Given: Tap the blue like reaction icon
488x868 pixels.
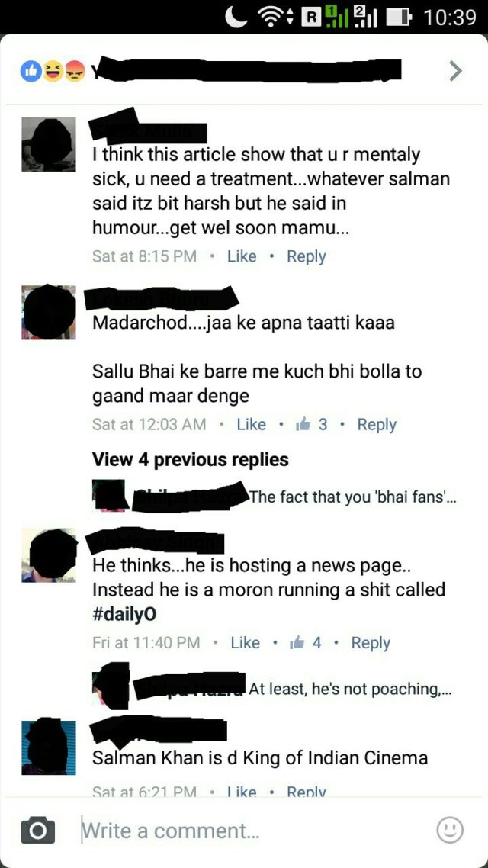Looking at the screenshot, I should (x=30, y=72).
